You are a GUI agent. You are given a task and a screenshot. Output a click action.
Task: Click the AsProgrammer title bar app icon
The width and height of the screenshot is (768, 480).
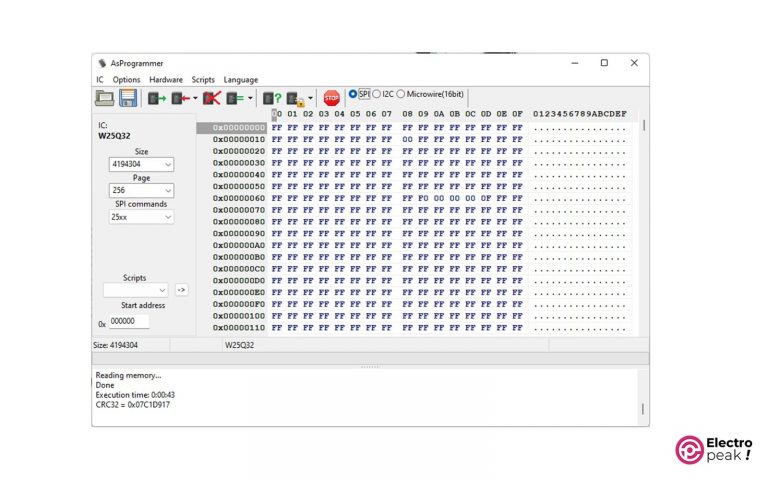point(102,63)
